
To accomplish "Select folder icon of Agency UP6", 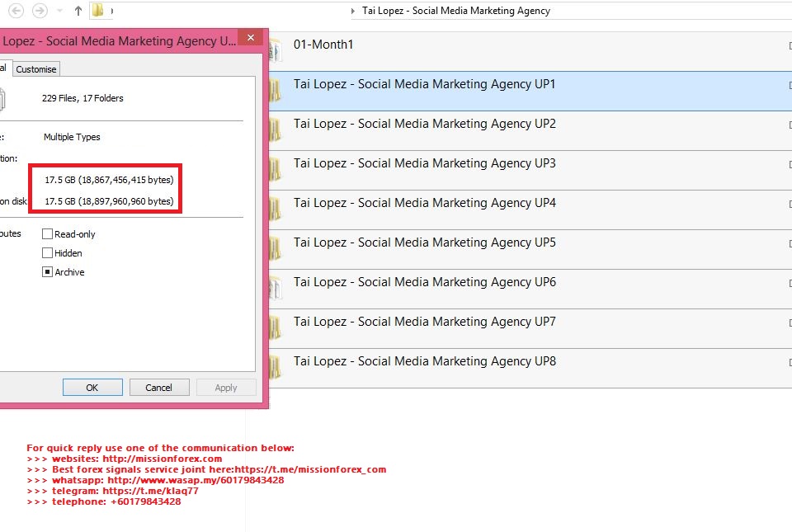I will pos(275,288).
